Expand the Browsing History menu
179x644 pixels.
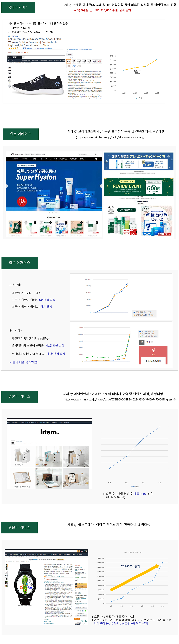click(x=35, y=61)
